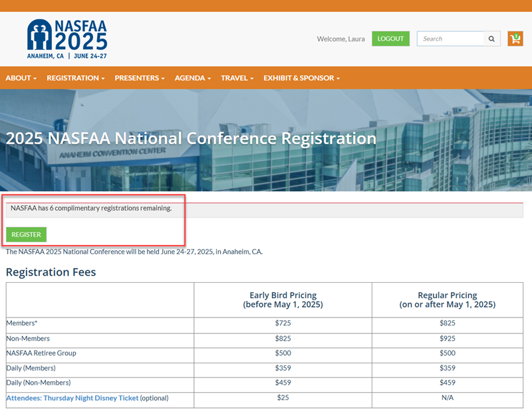The image size is (532, 410).
Task: Focus the Search input field
Action: click(450, 39)
